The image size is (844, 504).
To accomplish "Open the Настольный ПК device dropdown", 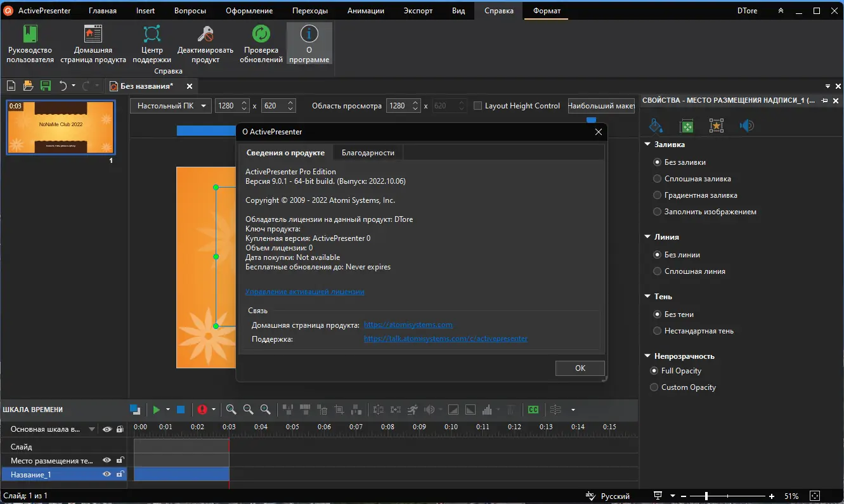I will pyautogui.click(x=171, y=106).
